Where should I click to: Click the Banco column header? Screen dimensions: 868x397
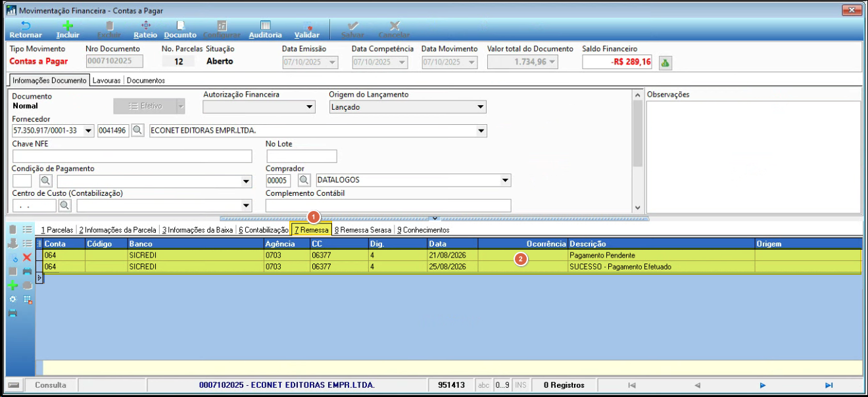pos(195,244)
